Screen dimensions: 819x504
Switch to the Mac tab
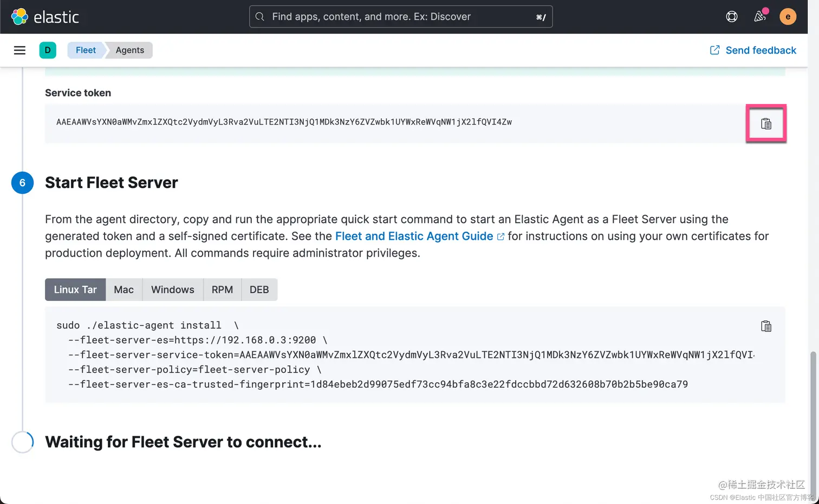123,290
